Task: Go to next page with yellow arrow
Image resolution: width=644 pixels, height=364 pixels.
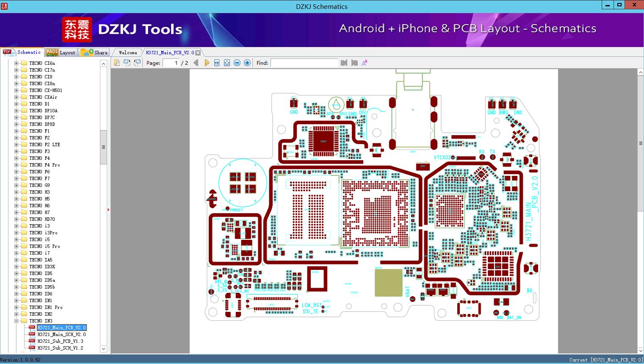Action: 207,63
